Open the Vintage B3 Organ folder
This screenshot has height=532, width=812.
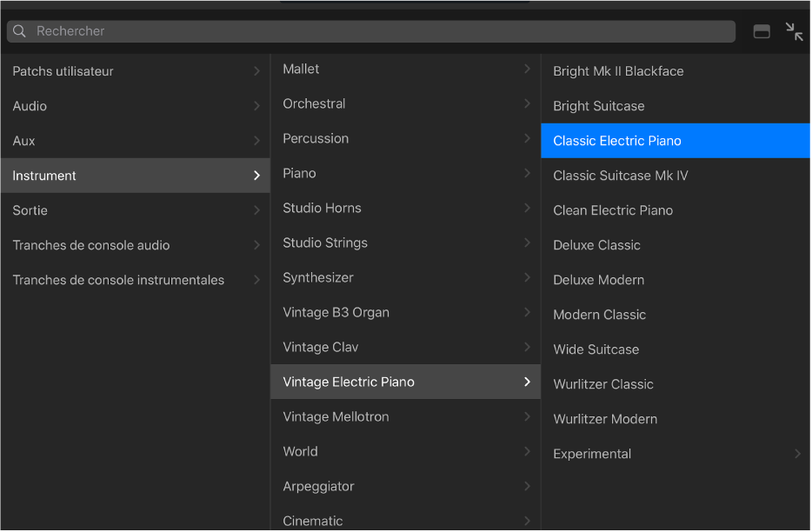point(406,312)
